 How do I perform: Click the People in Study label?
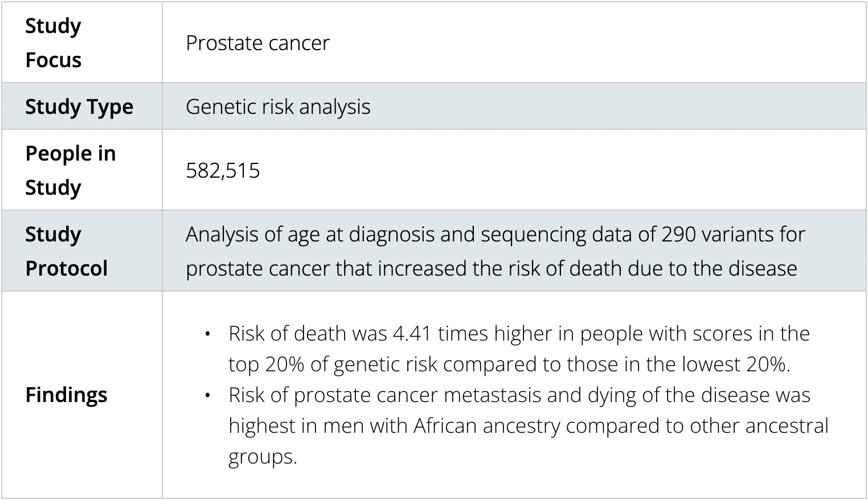pos(71,170)
